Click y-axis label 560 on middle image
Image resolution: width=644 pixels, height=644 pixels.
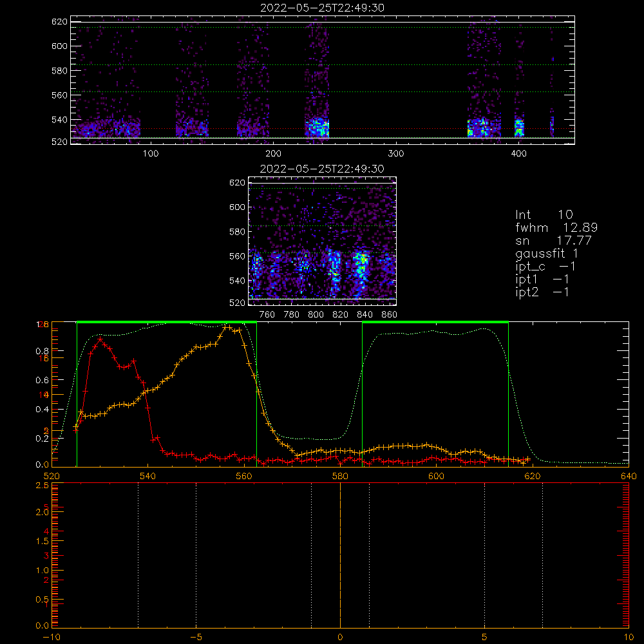pyautogui.click(x=237, y=256)
